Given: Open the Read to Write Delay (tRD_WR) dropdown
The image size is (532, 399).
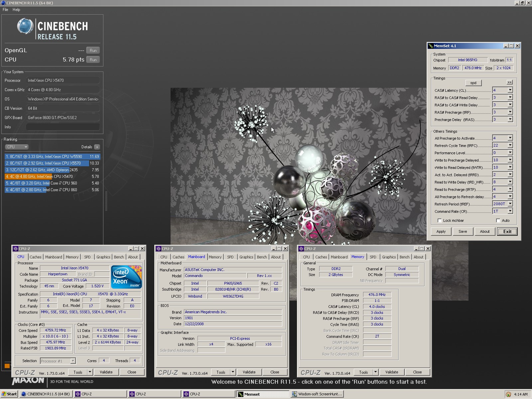Looking at the screenshot, I should [510, 182].
